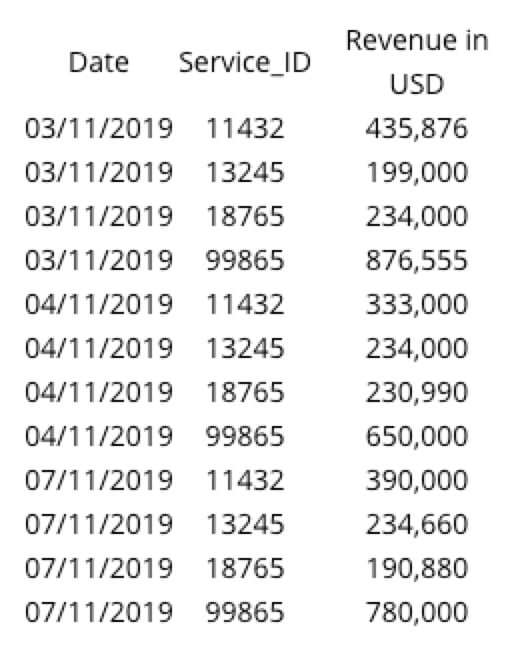Select the revenue cell 876,555
Screen dimensions: 530x654
click(417, 260)
